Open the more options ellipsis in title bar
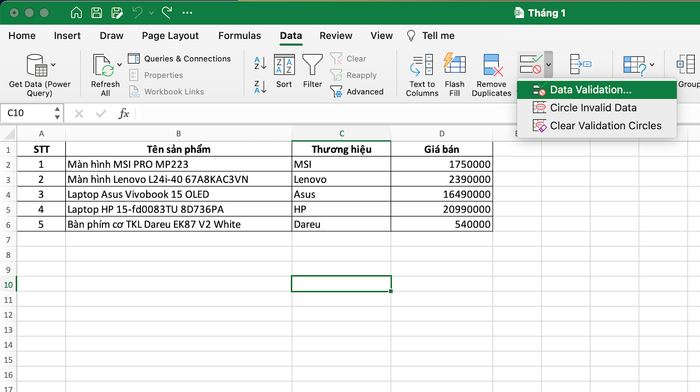Screen dimensions: 700x392 (x=188, y=13)
